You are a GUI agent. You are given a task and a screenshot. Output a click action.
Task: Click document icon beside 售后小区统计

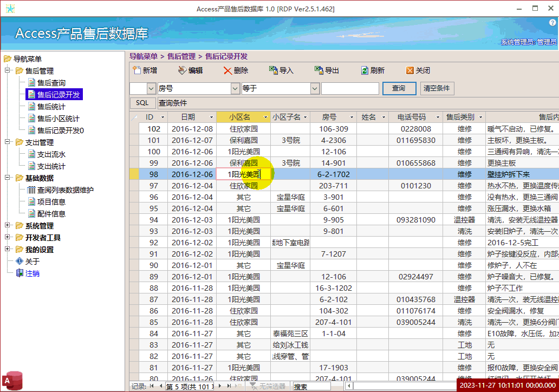[32, 119]
